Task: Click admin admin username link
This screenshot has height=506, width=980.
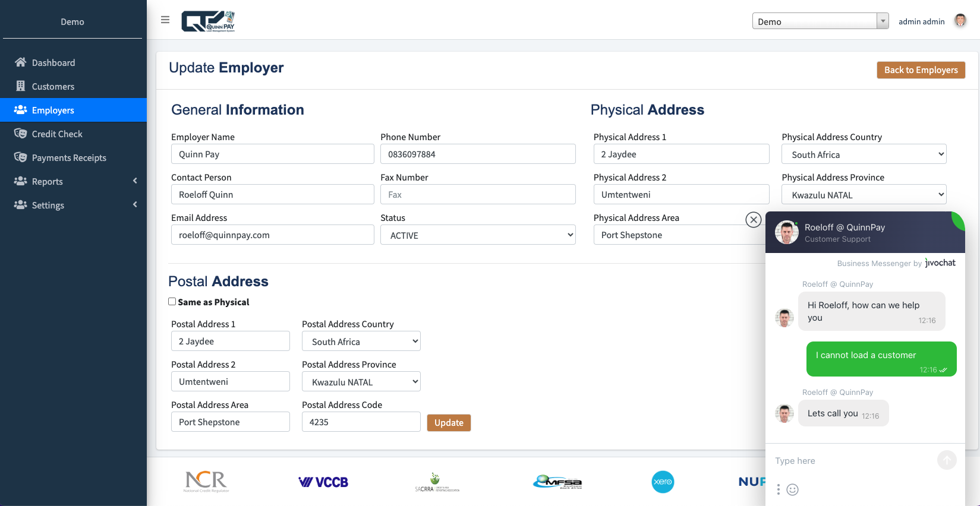Action: (921, 21)
